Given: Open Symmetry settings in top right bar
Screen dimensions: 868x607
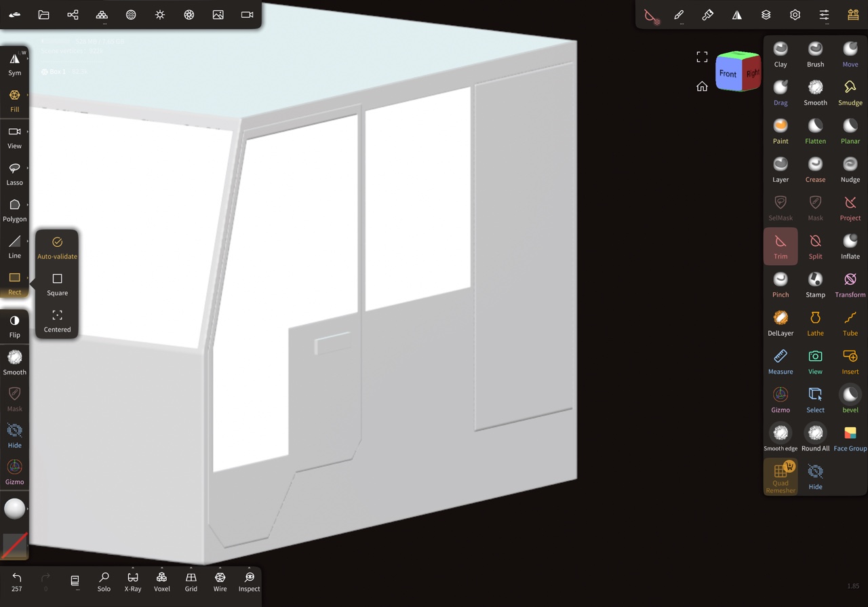Looking at the screenshot, I should point(737,15).
